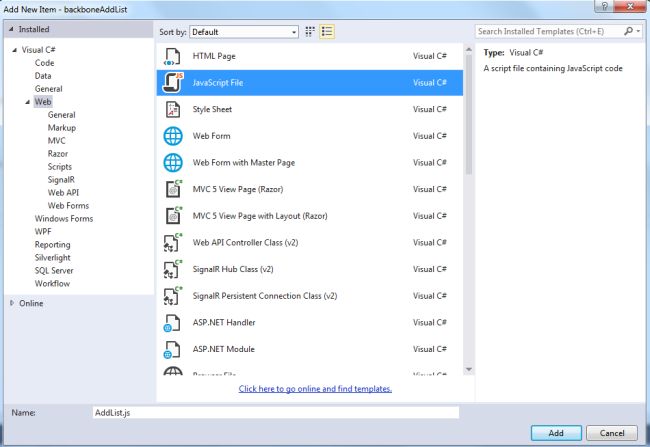Screen dimensions: 650x447
Task: Select the Workflow category
Action: (x=52, y=284)
